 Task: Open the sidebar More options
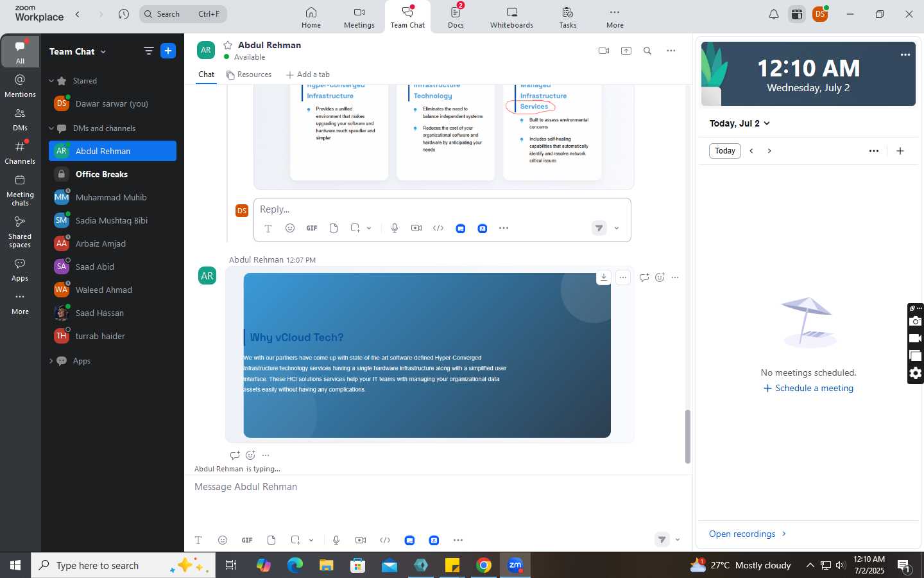pyautogui.click(x=20, y=303)
